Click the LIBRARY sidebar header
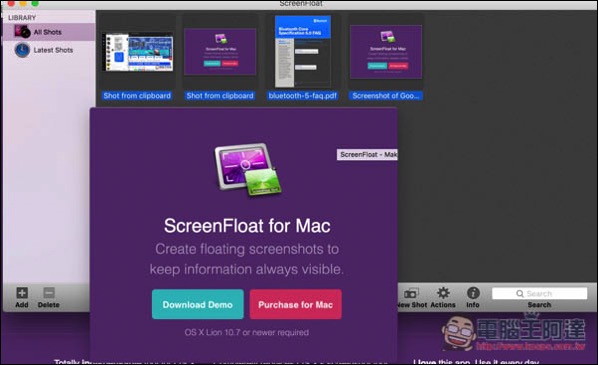 tap(22, 18)
